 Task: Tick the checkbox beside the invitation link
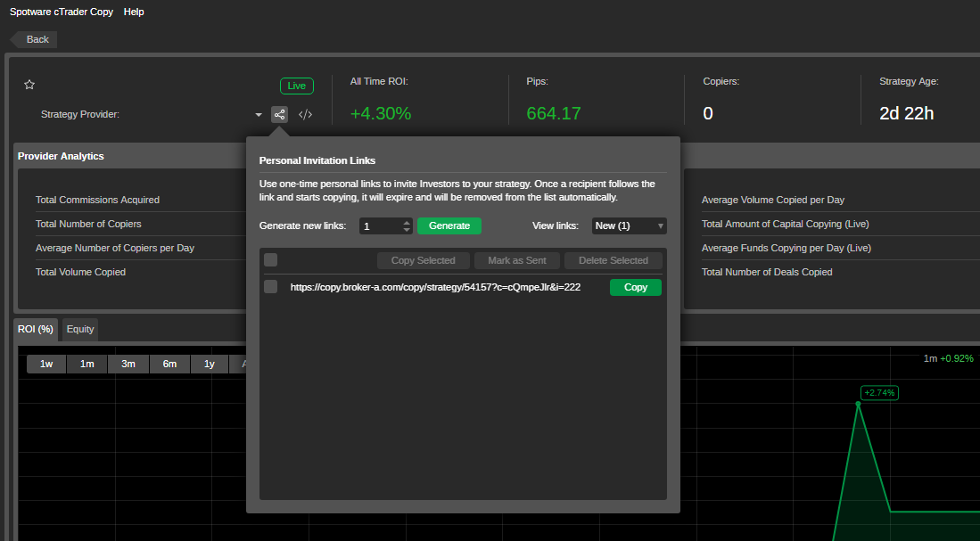point(270,287)
